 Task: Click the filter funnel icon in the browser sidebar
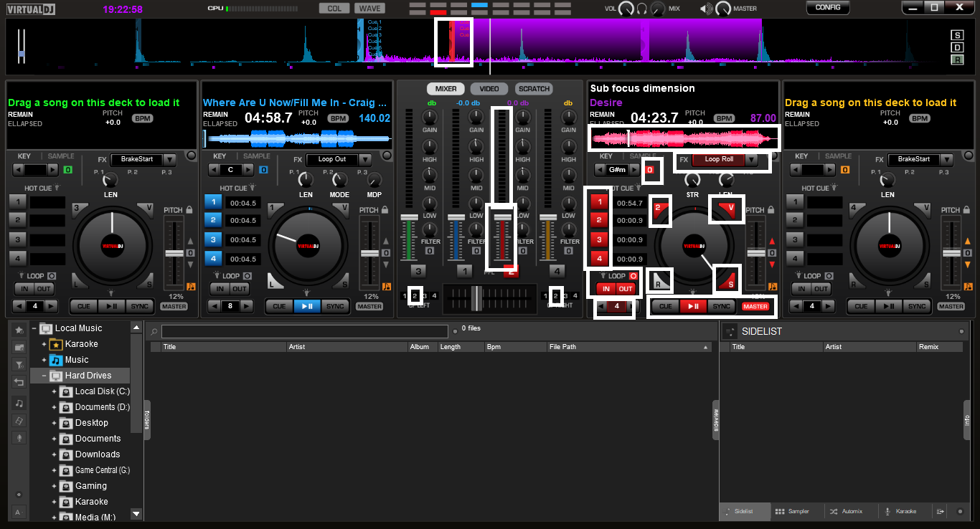coord(19,362)
